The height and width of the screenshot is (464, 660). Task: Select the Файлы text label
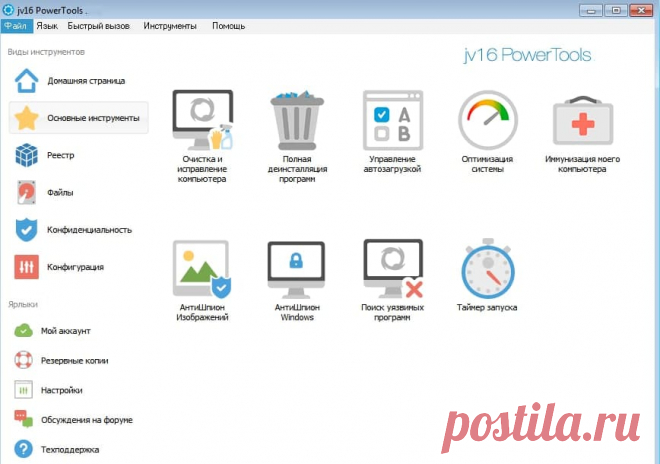pos(60,193)
